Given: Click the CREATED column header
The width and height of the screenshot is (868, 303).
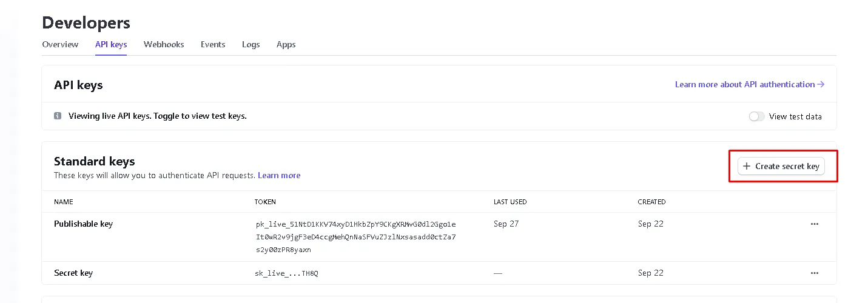Looking at the screenshot, I should pyautogui.click(x=652, y=202).
